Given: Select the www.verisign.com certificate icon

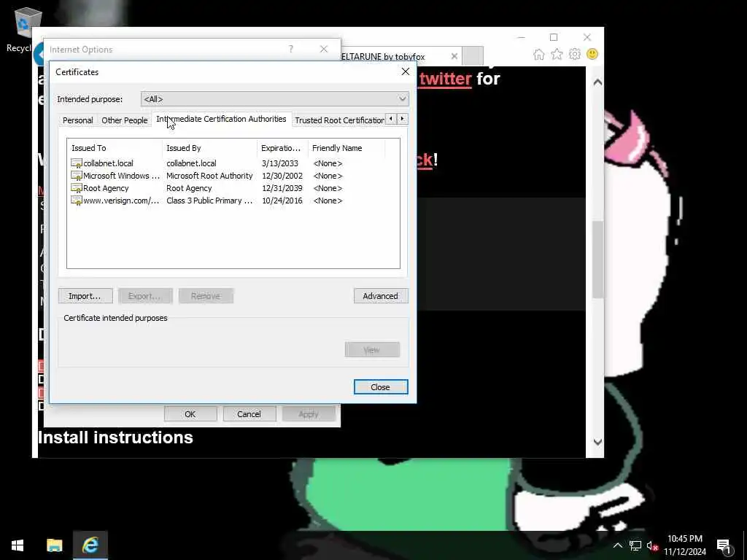Looking at the screenshot, I should point(76,201).
